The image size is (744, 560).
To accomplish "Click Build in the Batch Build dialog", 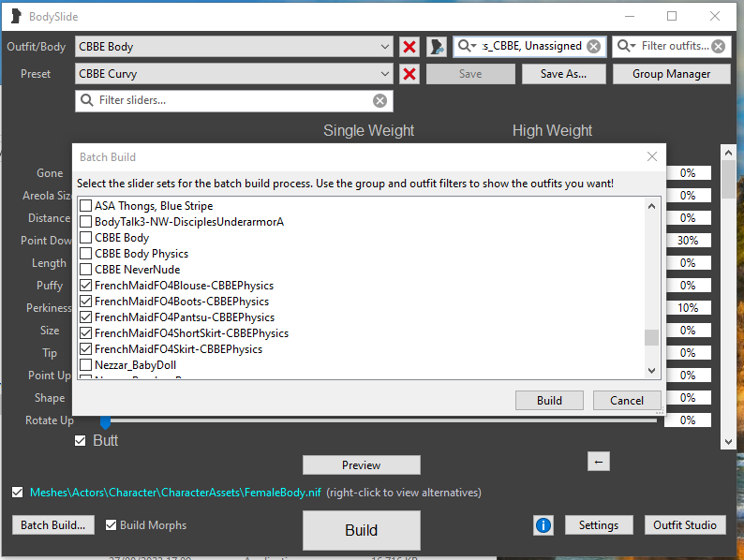I will point(549,401).
